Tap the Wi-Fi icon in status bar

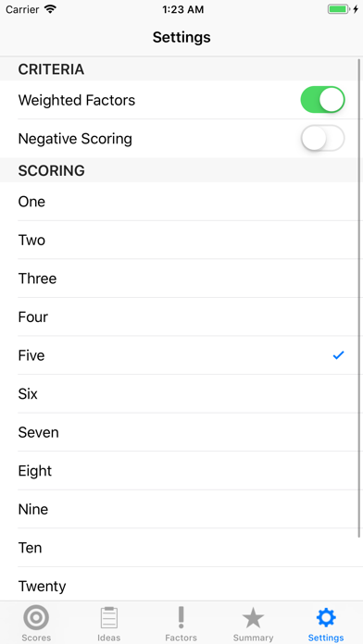[50, 9]
